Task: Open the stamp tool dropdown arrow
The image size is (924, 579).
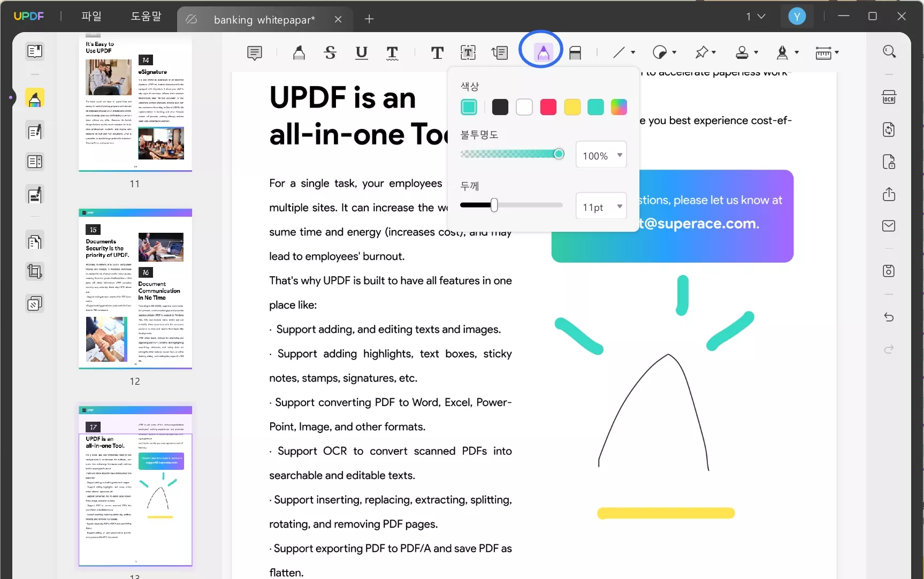Action: point(756,52)
